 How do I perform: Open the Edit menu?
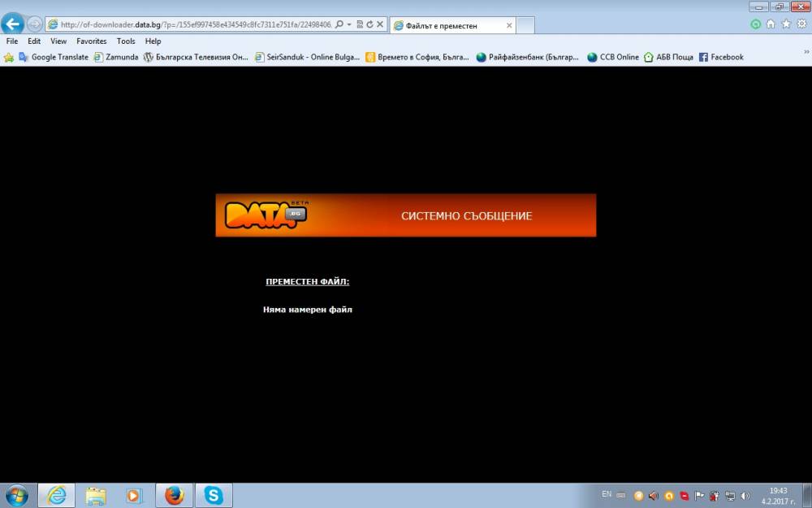pyautogui.click(x=34, y=41)
